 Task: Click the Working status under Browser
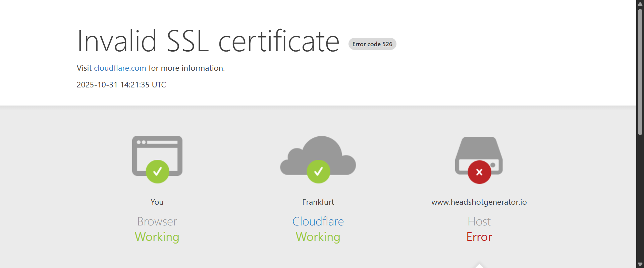pos(157,237)
